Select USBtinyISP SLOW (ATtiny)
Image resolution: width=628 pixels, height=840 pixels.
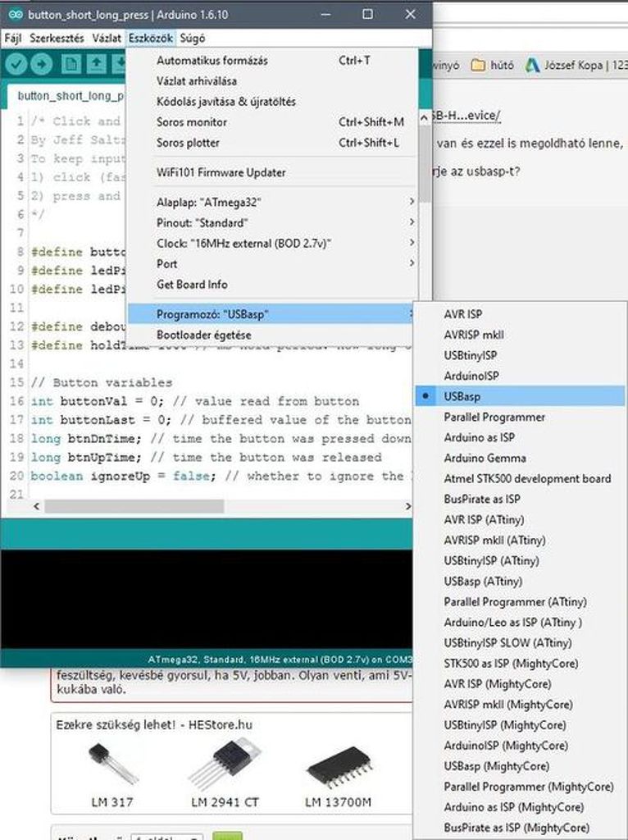(x=519, y=643)
